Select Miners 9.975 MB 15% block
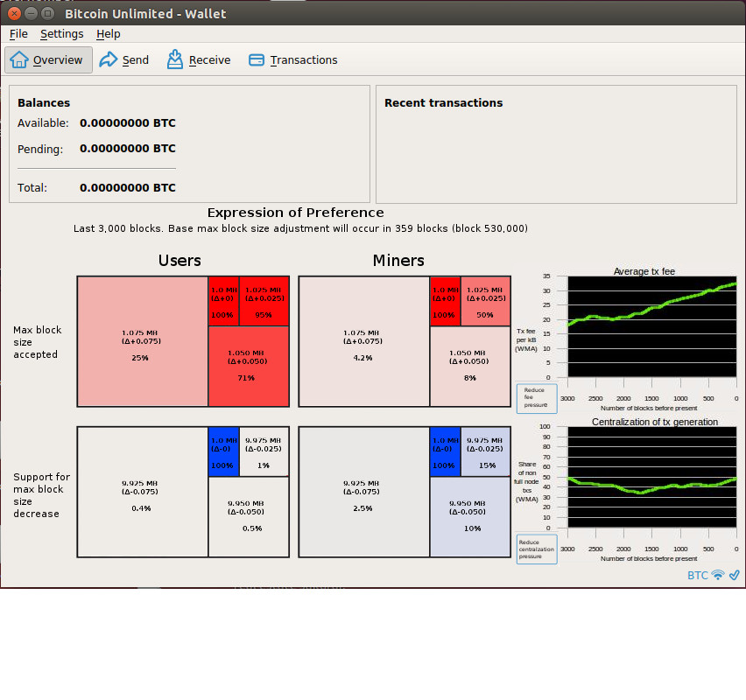 tap(486, 451)
